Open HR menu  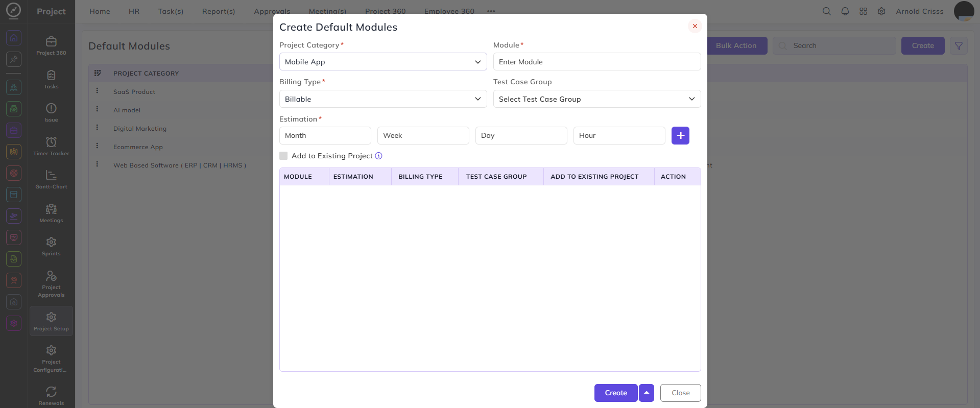[x=134, y=11]
